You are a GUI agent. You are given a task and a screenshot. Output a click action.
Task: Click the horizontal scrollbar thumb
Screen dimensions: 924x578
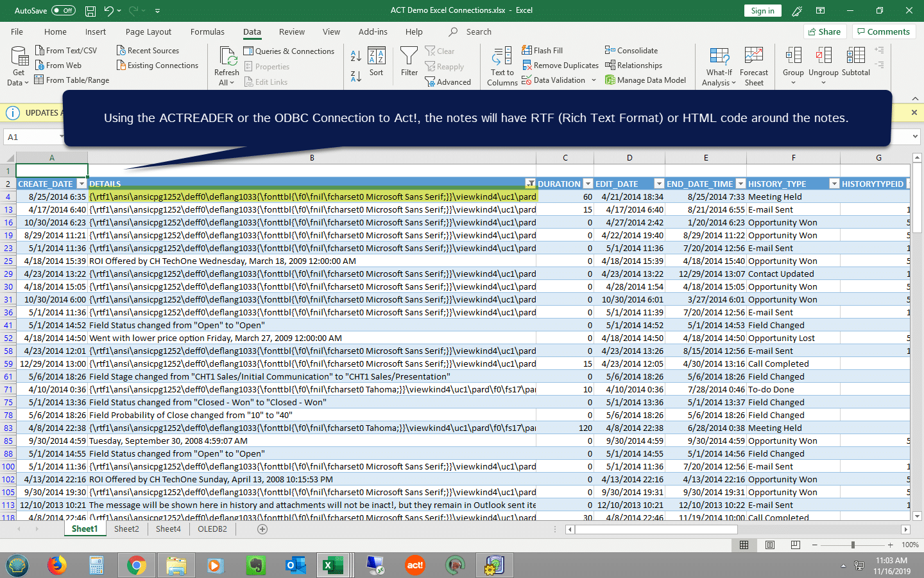coord(656,530)
